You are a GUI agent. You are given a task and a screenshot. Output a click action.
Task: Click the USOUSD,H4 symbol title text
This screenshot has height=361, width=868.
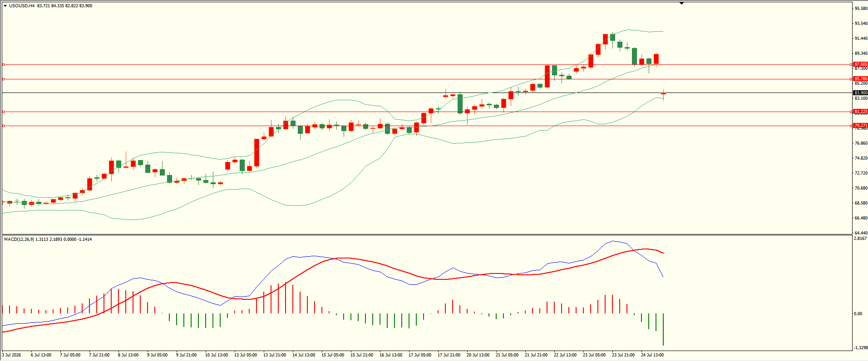click(x=22, y=6)
